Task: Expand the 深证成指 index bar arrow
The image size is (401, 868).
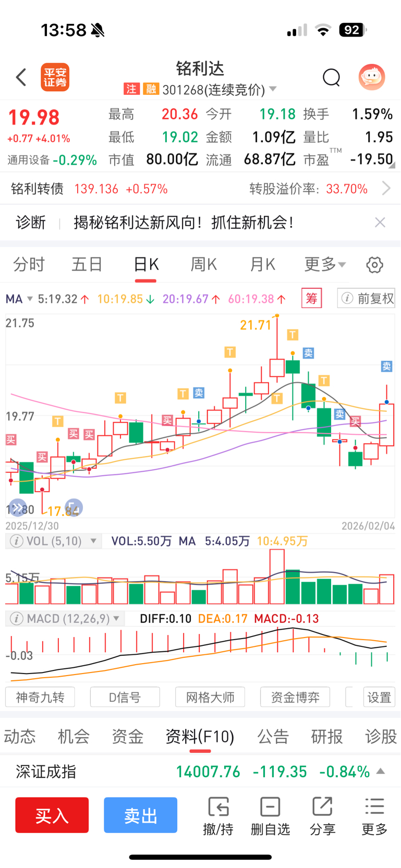Action: click(381, 771)
